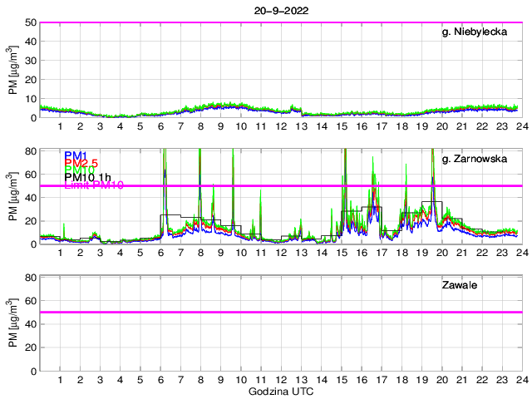The height and width of the screenshot is (399, 532).
Task: Click the Godzina UTC axis title
Action: click(x=281, y=391)
